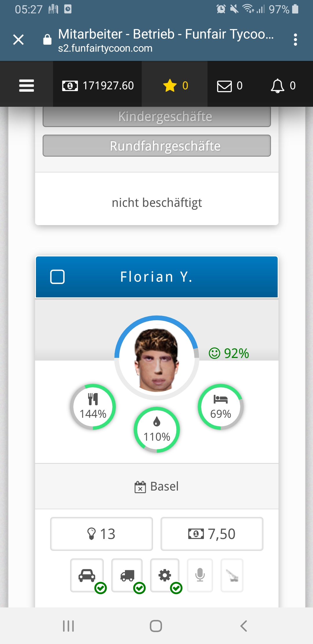Image resolution: width=313 pixels, height=644 pixels.
Task: Open the bell notifications icon
Action: pos(283,86)
